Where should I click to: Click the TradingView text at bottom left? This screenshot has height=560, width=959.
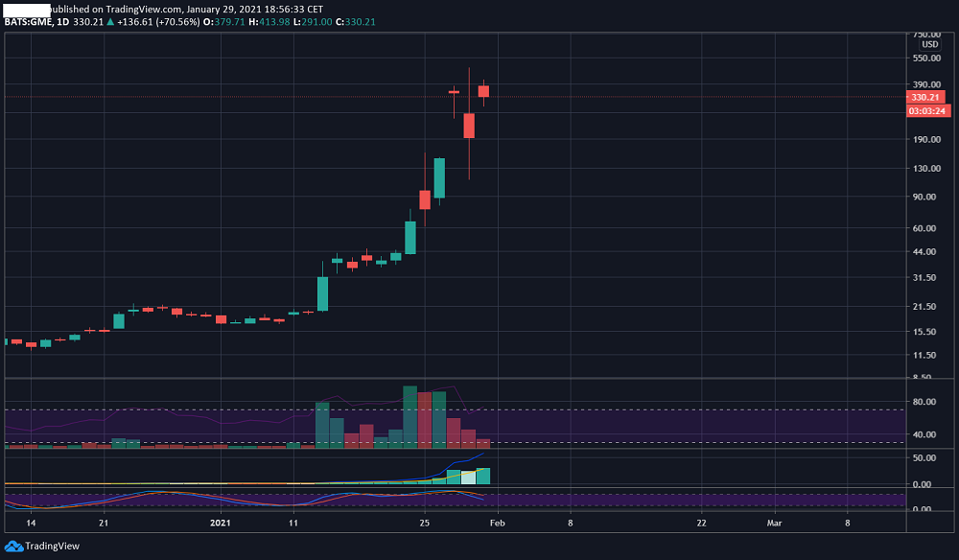pos(52,546)
